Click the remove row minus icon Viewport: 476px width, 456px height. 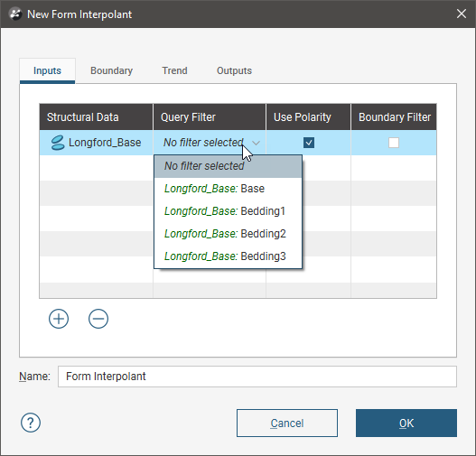pos(98,319)
